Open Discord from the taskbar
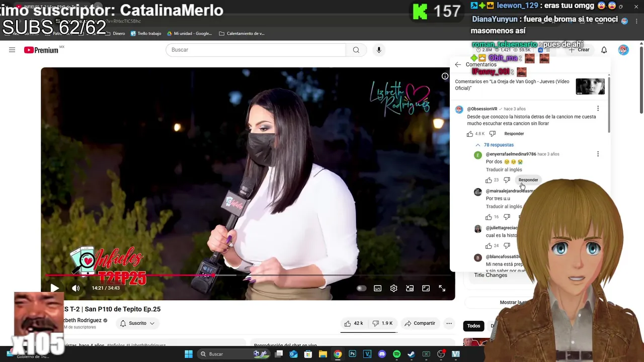 point(382,354)
